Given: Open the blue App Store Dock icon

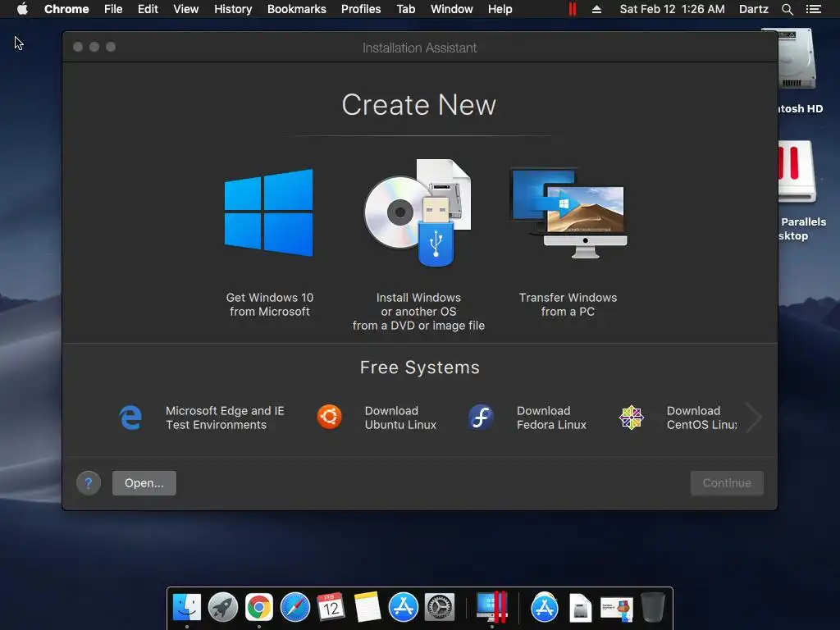Looking at the screenshot, I should [403, 607].
